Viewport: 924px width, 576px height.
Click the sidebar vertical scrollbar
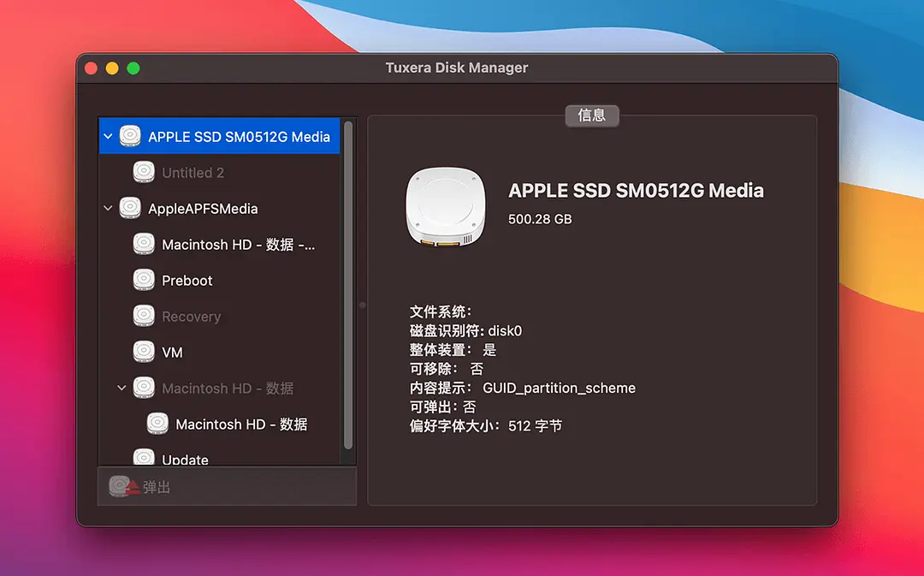348,285
